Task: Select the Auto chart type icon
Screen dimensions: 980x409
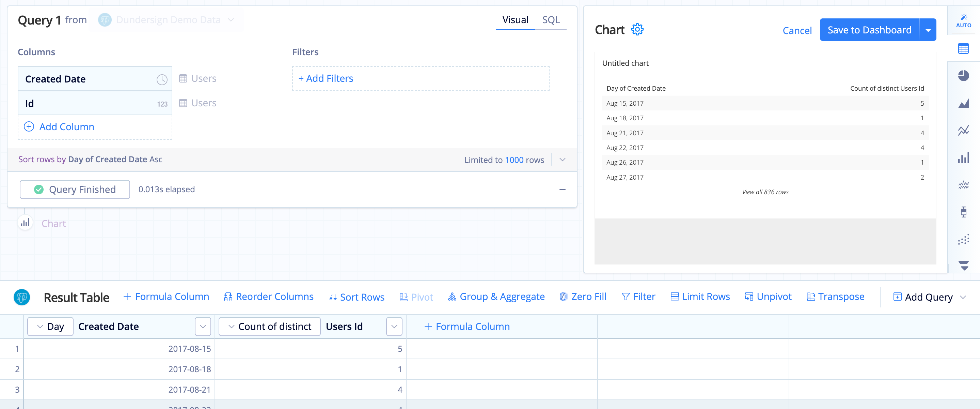Action: (x=963, y=20)
